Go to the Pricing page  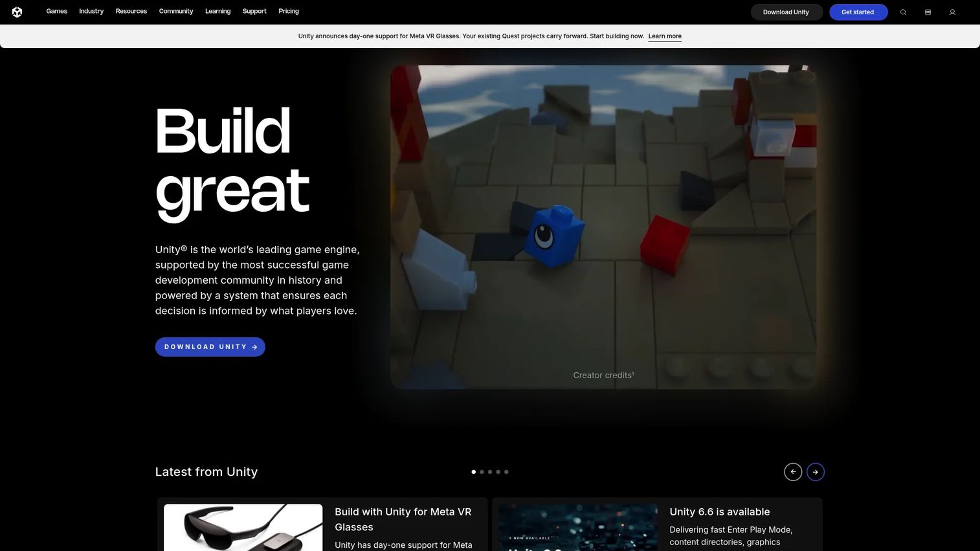[289, 12]
